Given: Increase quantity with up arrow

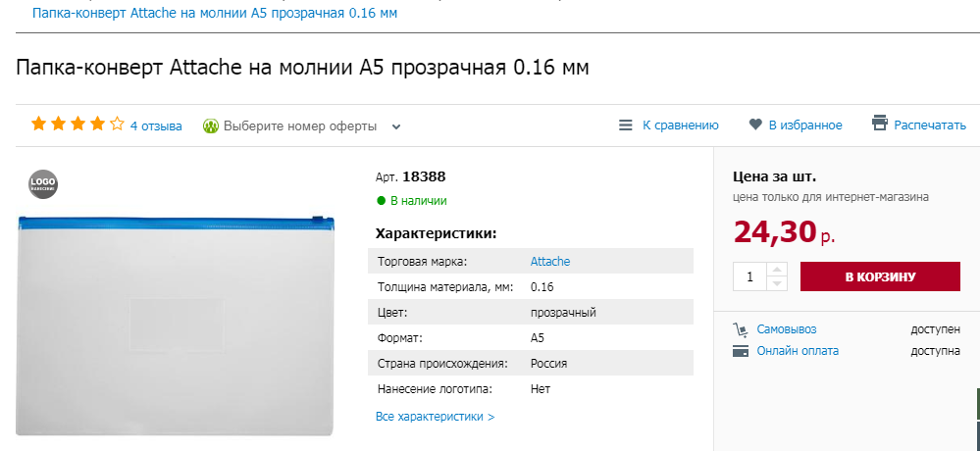Looking at the screenshot, I should tap(777, 270).
